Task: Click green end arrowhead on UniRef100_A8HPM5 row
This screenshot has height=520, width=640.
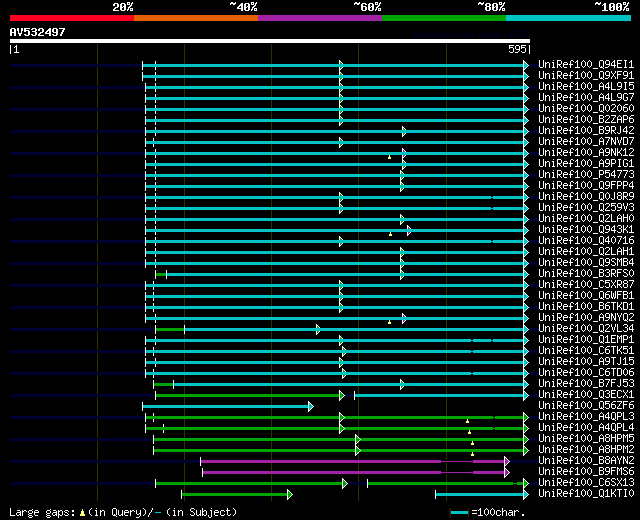Action: coord(526,439)
